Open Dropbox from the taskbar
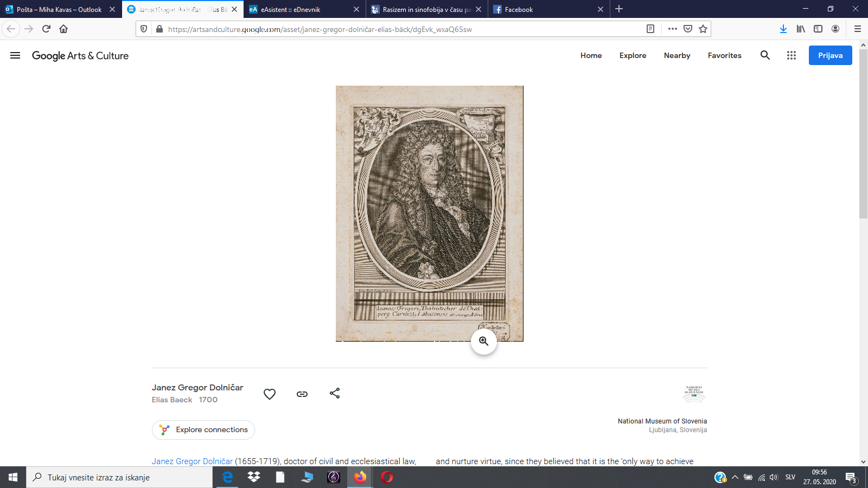 coord(253,477)
